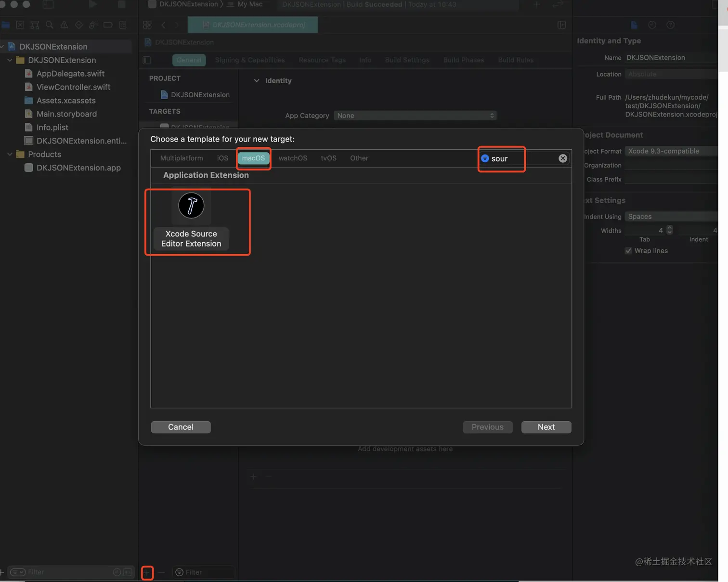728x582 pixels.
Task: Open the related items grid icon
Action: click(x=147, y=25)
